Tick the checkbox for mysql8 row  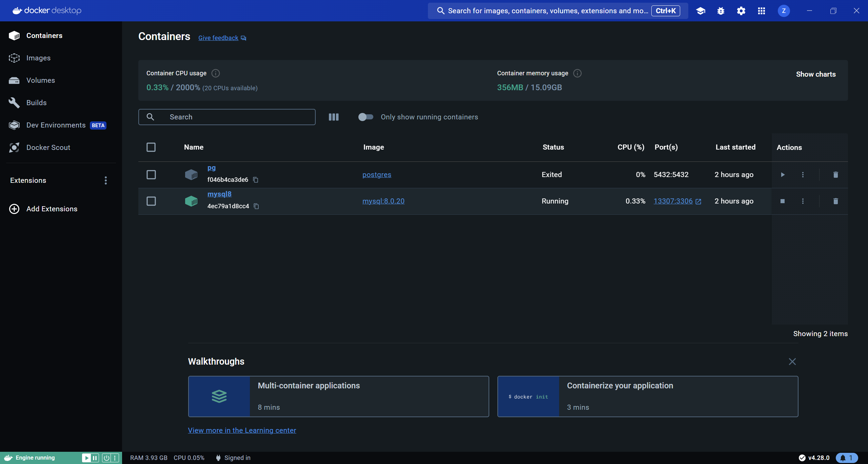click(151, 201)
